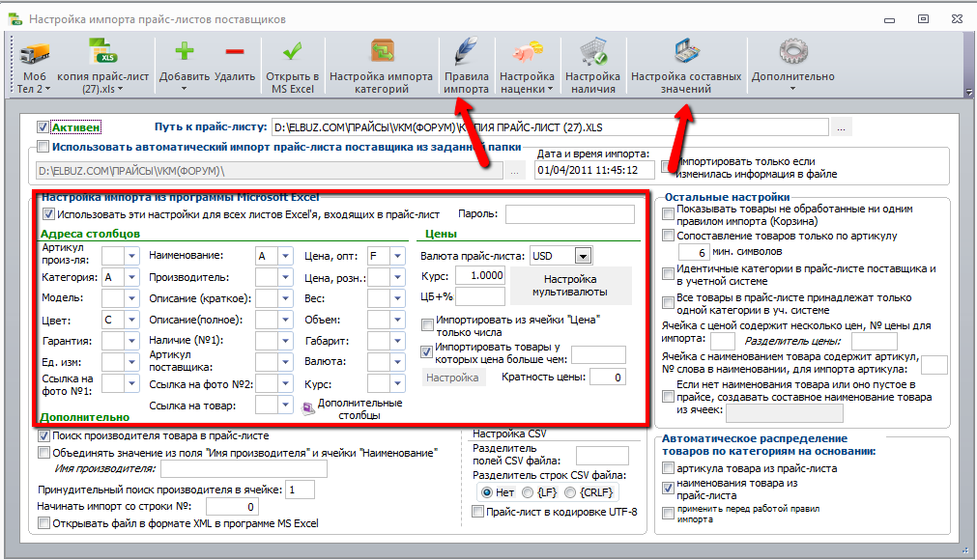Viewport: 977px width, 560px height.
Task: Expand 'Гарантия' column dropdown
Action: (132, 341)
